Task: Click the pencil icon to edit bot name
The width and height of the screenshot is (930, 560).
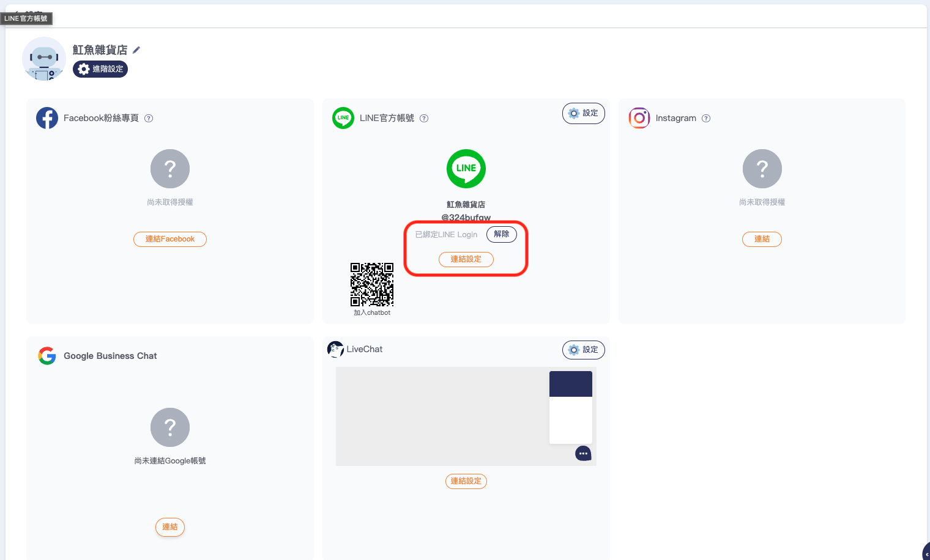Action: [136, 50]
